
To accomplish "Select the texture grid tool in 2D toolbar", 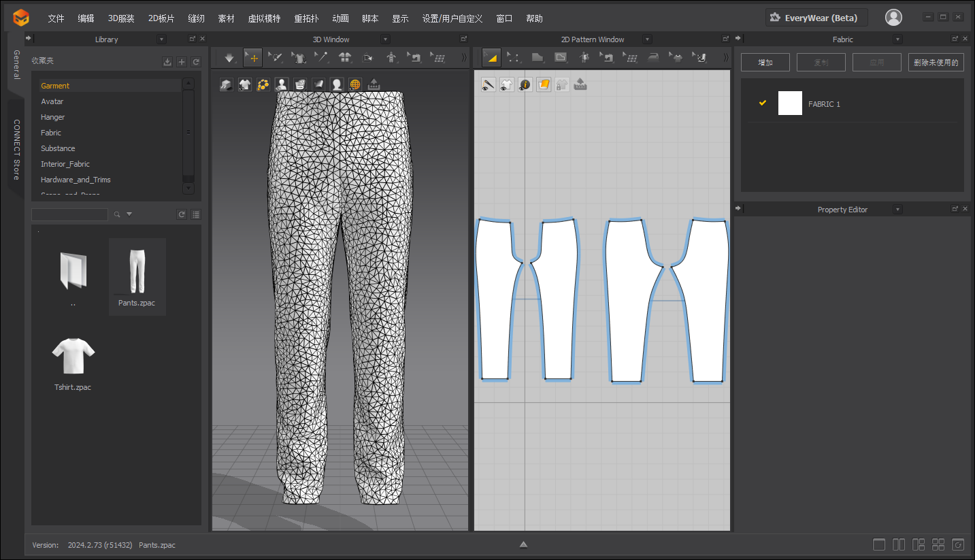I will 630,58.
